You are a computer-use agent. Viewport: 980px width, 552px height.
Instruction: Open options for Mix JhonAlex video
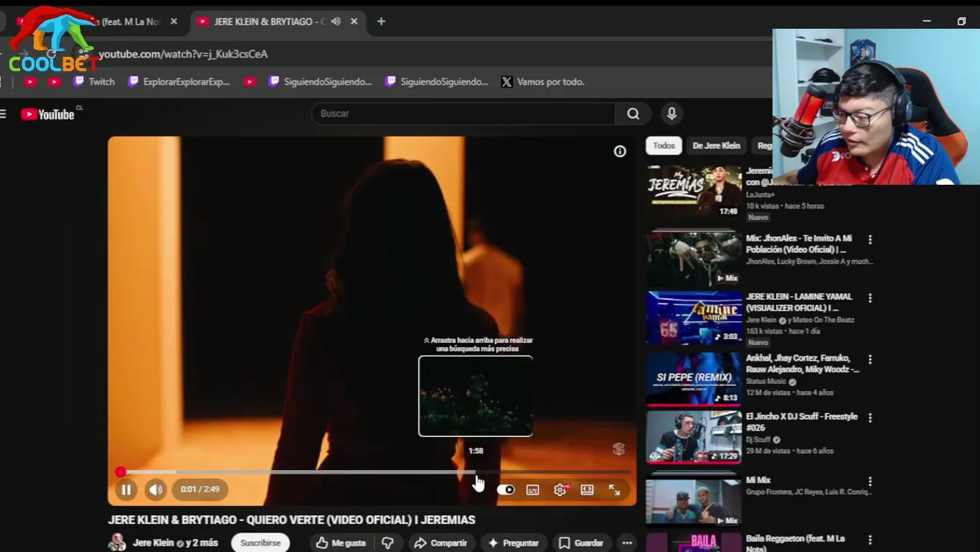click(870, 240)
